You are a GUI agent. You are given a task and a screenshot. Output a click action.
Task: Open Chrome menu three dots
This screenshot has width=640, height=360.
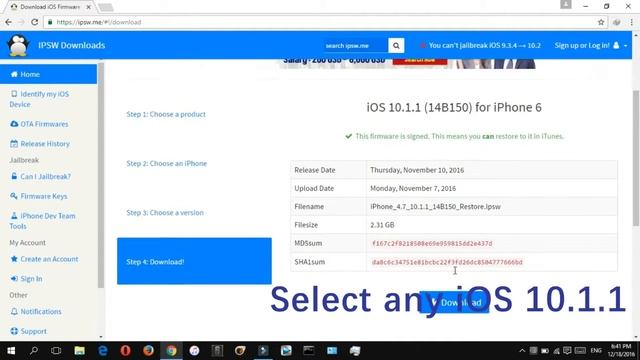pos(631,22)
